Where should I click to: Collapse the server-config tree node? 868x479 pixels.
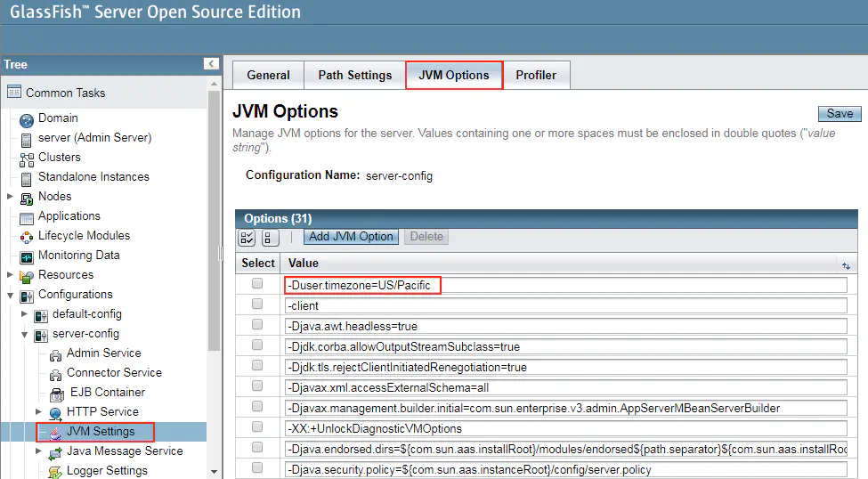pyautogui.click(x=24, y=335)
